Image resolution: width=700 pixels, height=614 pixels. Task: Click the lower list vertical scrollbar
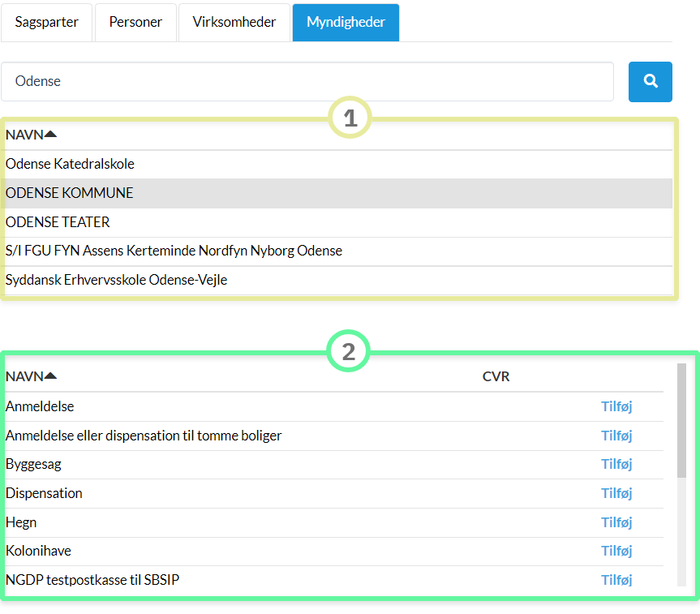tap(681, 422)
